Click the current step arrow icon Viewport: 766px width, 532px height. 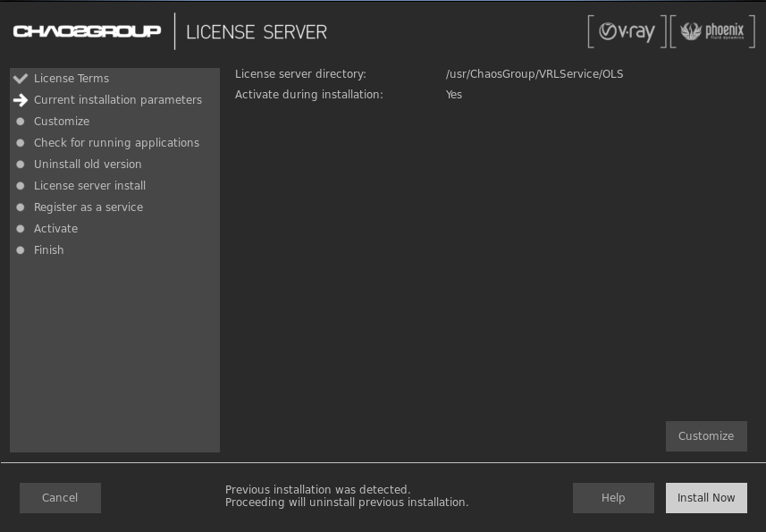click(x=21, y=99)
